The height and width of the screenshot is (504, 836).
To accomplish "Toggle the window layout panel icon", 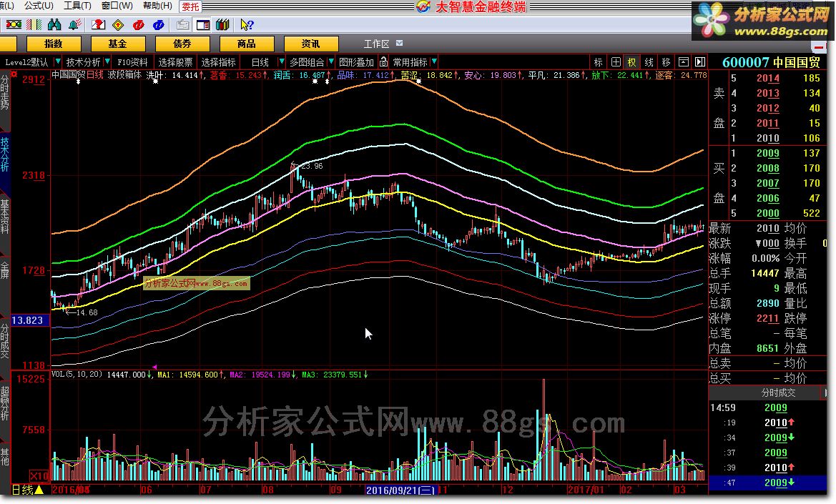I will [x=202, y=24].
